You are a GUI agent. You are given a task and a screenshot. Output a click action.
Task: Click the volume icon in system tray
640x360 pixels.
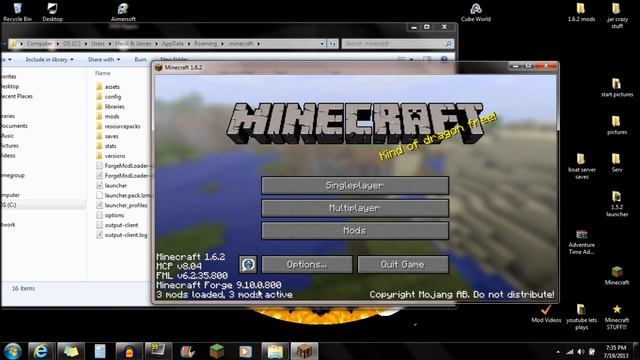point(581,351)
